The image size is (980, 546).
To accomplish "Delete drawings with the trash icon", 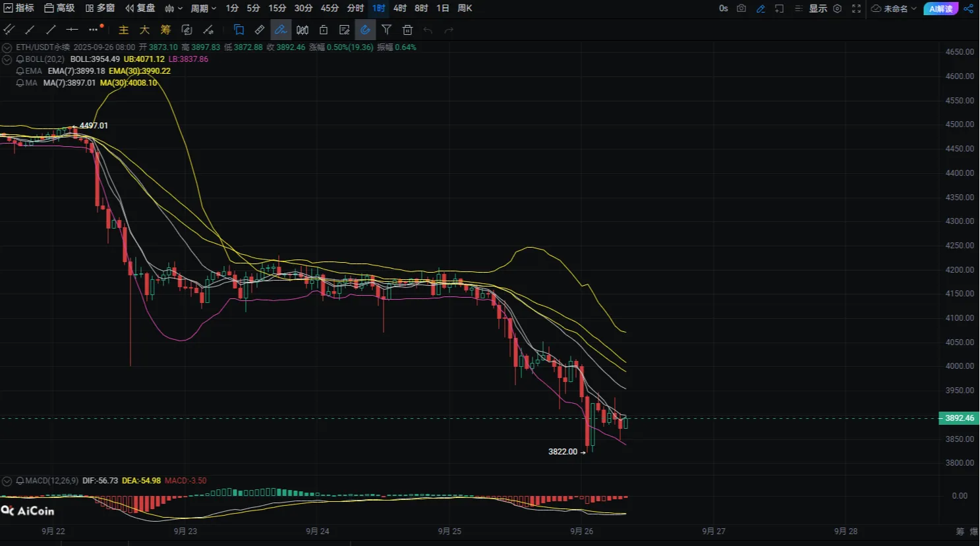I will (407, 30).
